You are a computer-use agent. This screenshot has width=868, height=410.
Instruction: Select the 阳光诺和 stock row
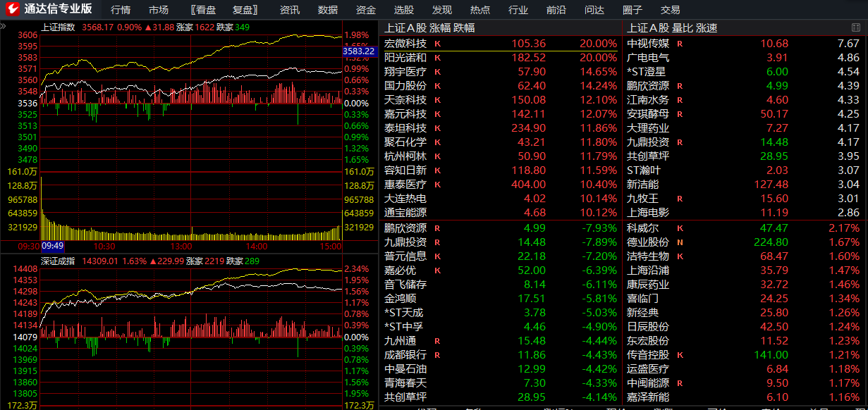(501, 58)
